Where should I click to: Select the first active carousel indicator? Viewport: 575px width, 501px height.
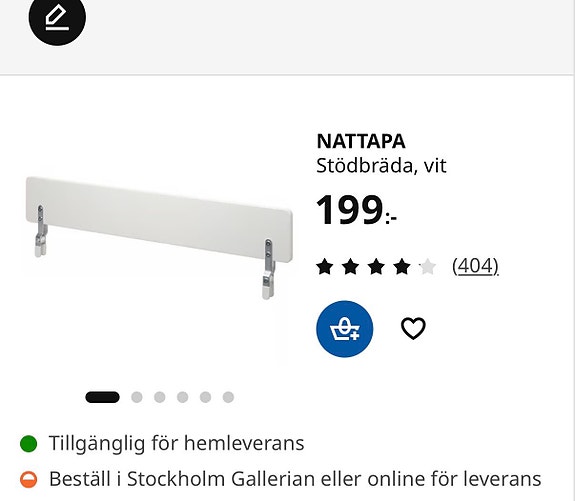[x=102, y=397]
